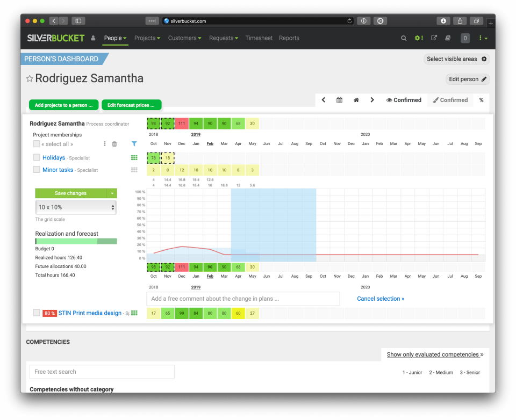Click the Realization and forecast progress bar
Viewport: 516px width, 420px height.
coord(76,241)
